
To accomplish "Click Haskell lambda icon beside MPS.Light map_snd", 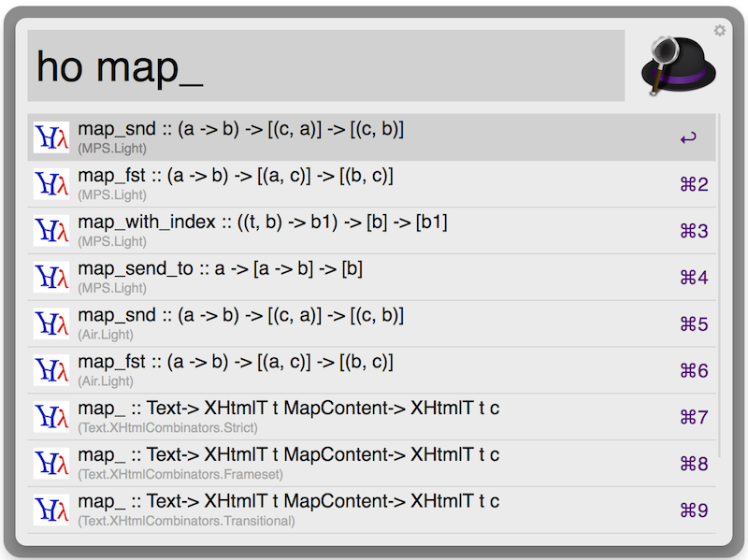I will [x=51, y=137].
